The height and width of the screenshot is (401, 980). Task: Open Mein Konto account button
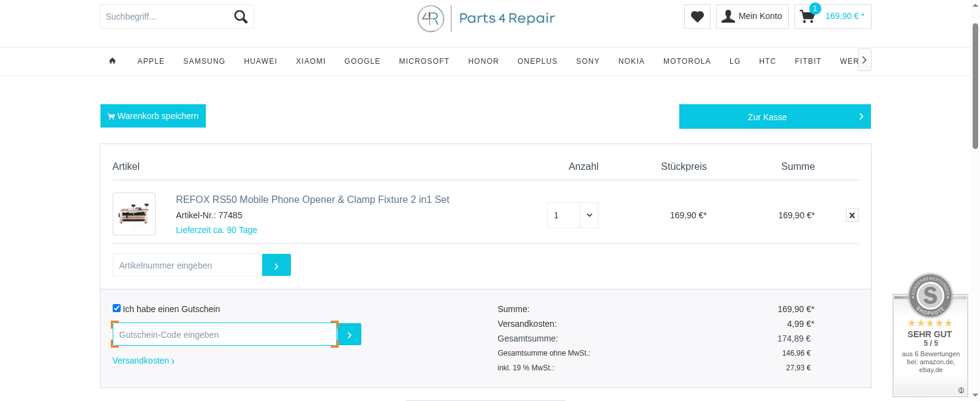click(x=752, y=17)
